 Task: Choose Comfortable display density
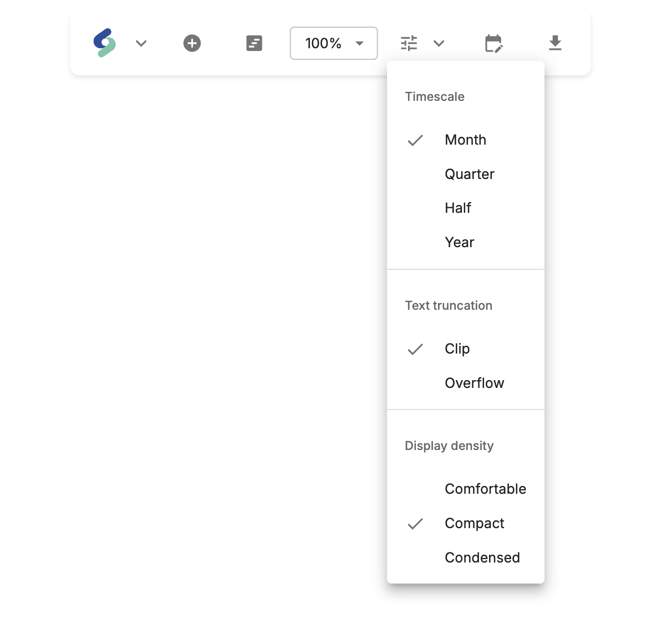pos(485,489)
